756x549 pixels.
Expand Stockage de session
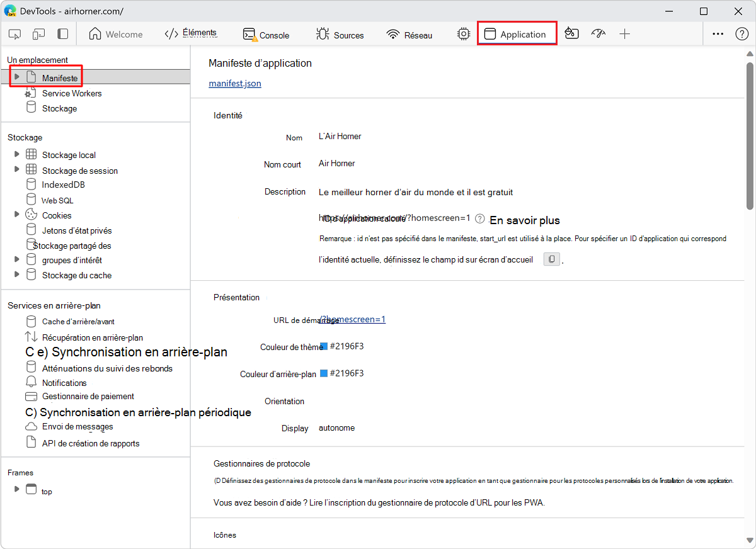[17, 169]
